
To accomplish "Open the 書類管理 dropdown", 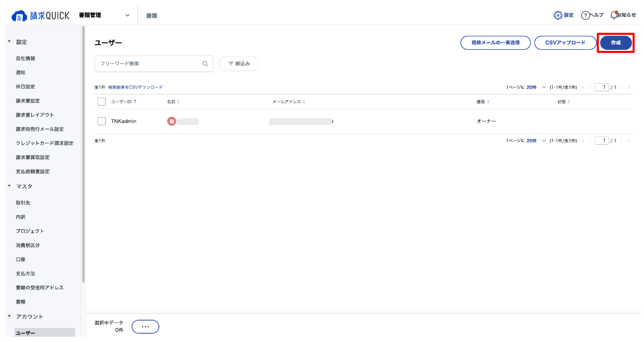I will tap(104, 16).
